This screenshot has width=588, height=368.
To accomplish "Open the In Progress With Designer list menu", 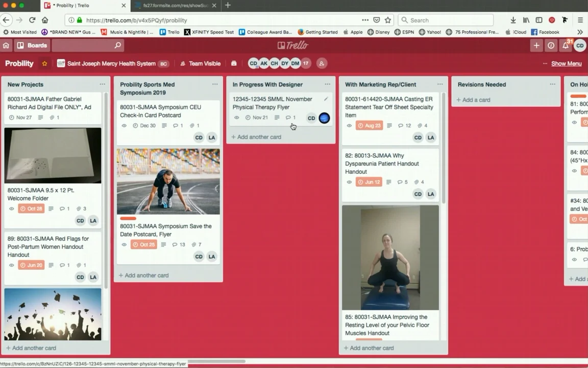I will 327,84.
